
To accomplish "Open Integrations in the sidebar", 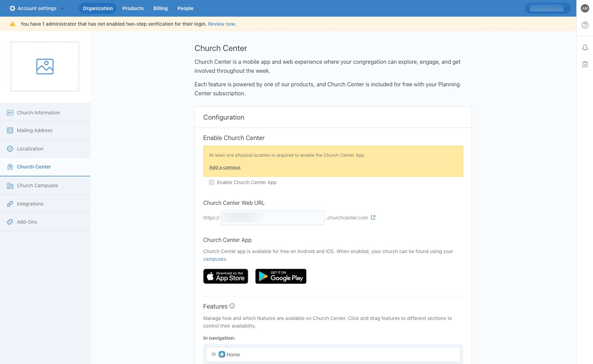I will 45,204.
